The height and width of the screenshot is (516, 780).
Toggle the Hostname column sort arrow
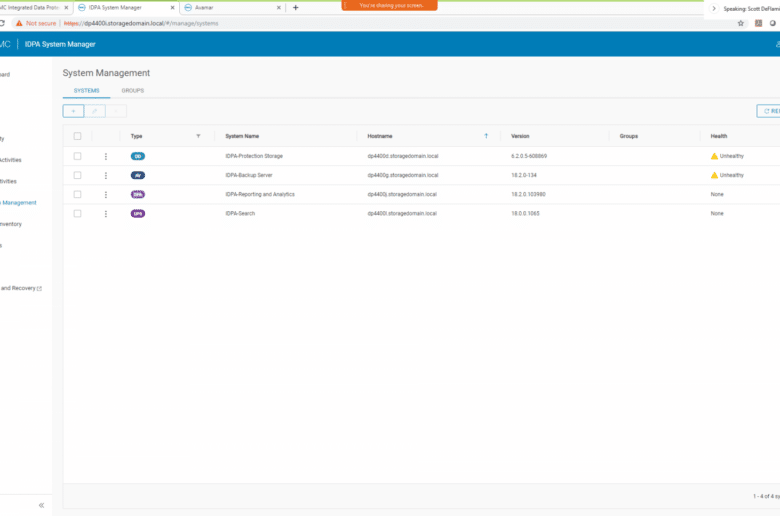click(486, 136)
